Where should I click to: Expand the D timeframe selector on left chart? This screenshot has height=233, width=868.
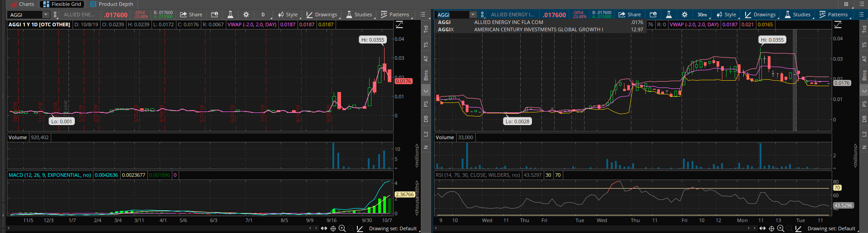click(263, 15)
